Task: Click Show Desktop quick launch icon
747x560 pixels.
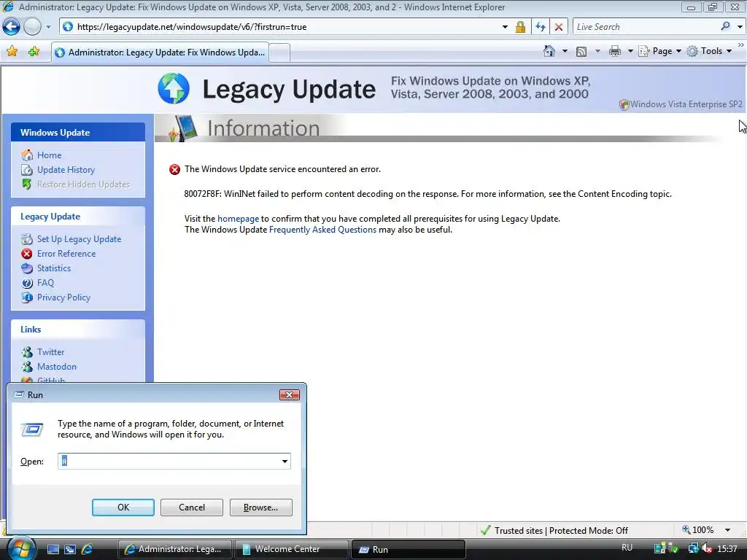Action: 53,549
